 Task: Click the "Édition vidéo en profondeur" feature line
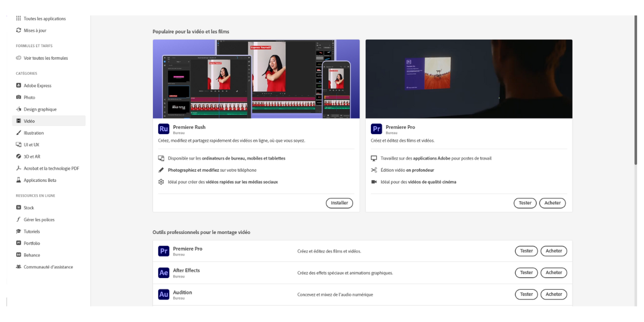coord(407,170)
